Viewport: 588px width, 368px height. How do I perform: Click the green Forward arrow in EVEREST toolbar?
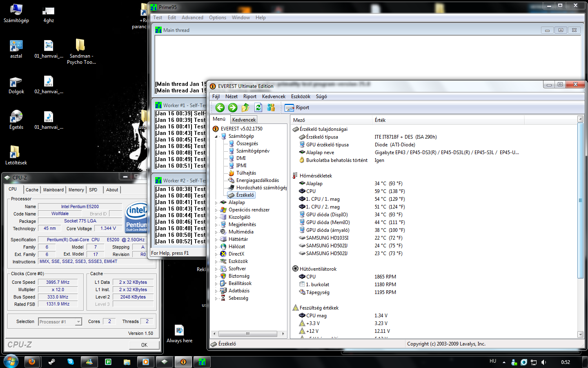tap(233, 108)
